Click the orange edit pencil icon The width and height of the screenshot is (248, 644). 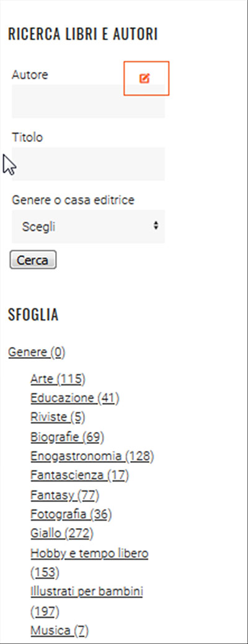[x=144, y=79]
